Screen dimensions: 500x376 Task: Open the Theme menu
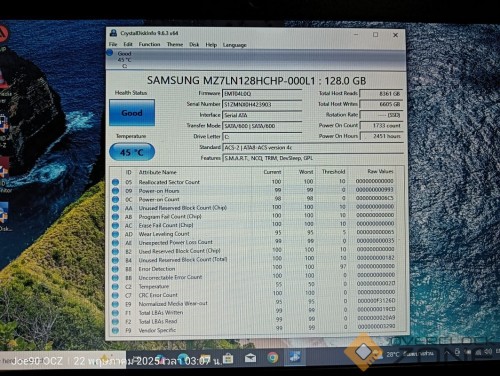click(x=175, y=44)
